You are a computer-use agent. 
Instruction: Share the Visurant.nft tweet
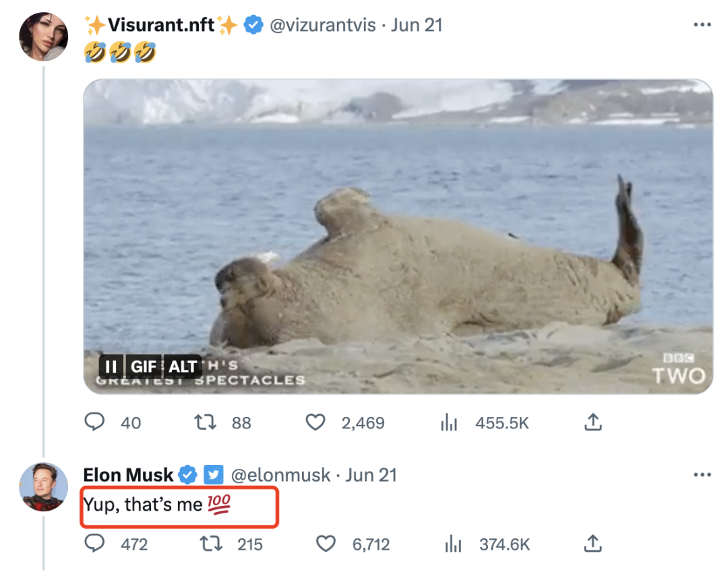[x=592, y=422]
